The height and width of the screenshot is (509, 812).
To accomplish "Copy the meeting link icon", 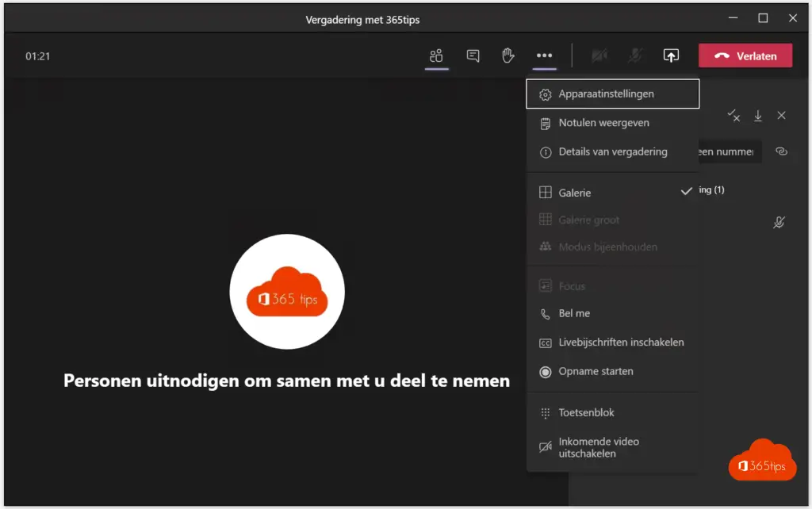I will pos(781,151).
